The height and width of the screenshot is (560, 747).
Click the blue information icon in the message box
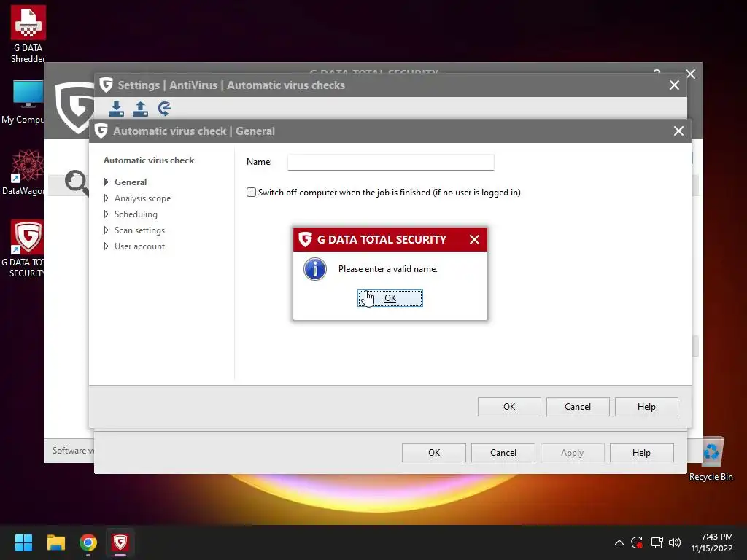(315, 269)
